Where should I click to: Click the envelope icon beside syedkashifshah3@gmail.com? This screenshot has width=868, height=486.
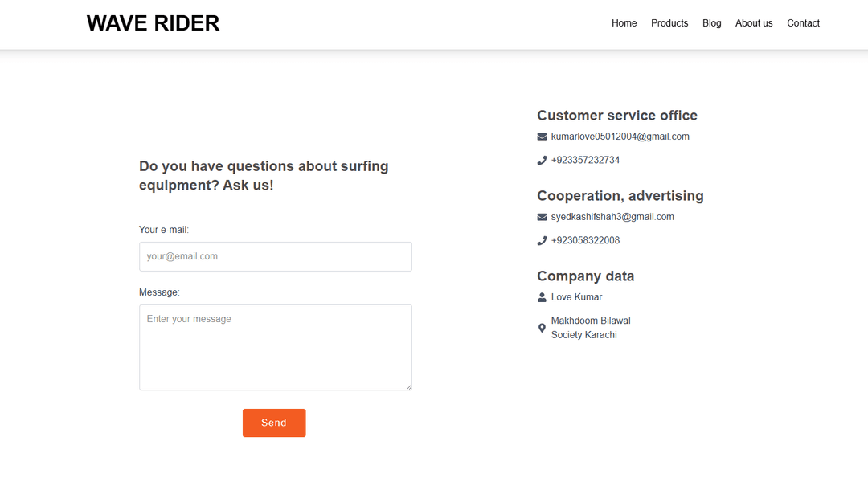point(542,218)
